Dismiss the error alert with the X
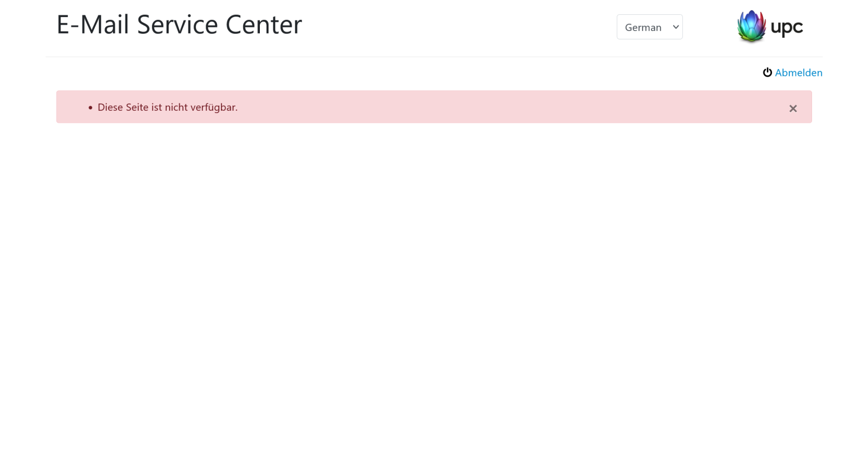Image resolution: width=868 pixels, height=450 pixels. tap(793, 109)
